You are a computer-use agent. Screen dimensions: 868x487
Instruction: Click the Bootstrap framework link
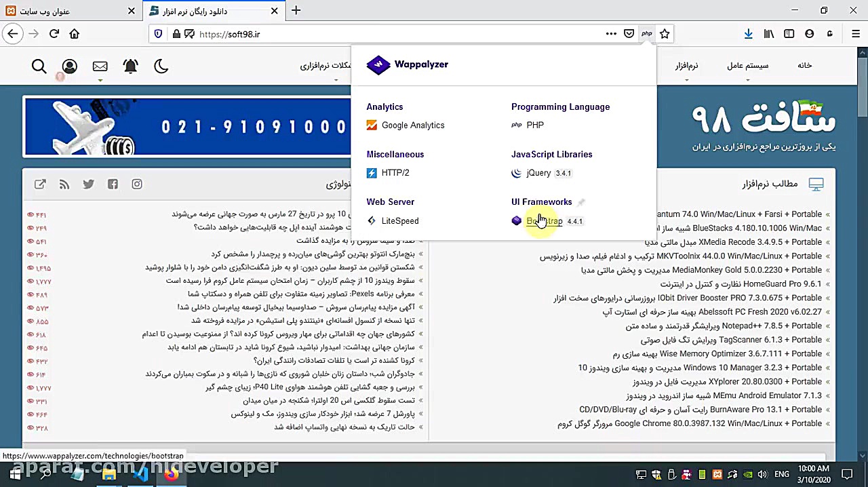545,221
